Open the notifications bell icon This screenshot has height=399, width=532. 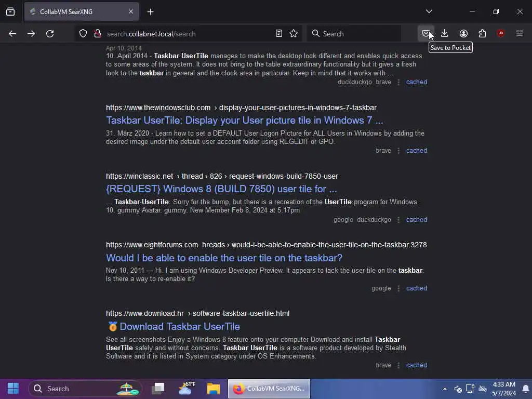click(526, 389)
